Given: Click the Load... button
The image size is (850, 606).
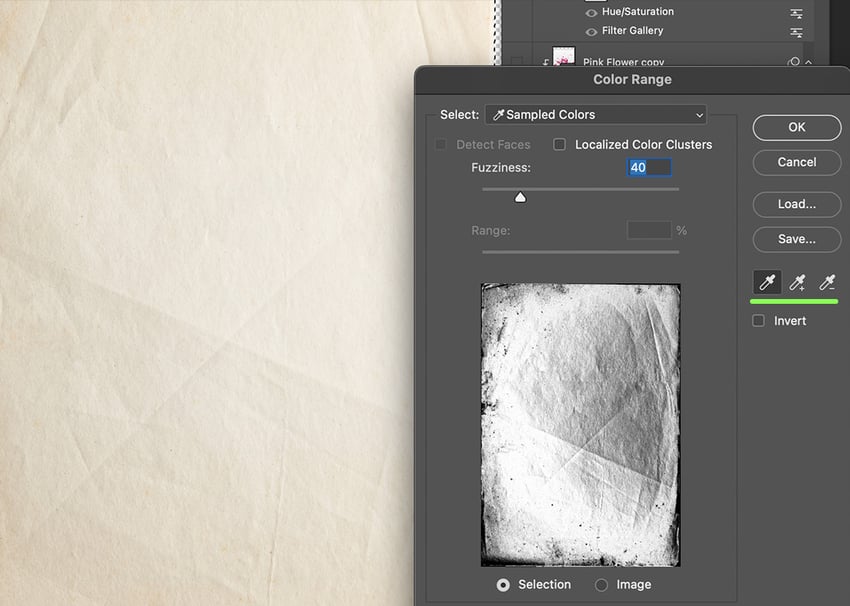Looking at the screenshot, I should 796,204.
